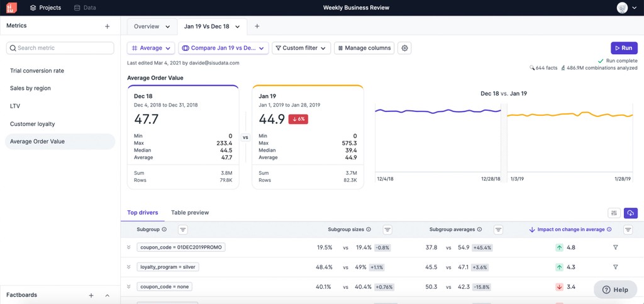Select LTV metric in sidebar
This screenshot has width=644, height=304.
pos(15,106)
